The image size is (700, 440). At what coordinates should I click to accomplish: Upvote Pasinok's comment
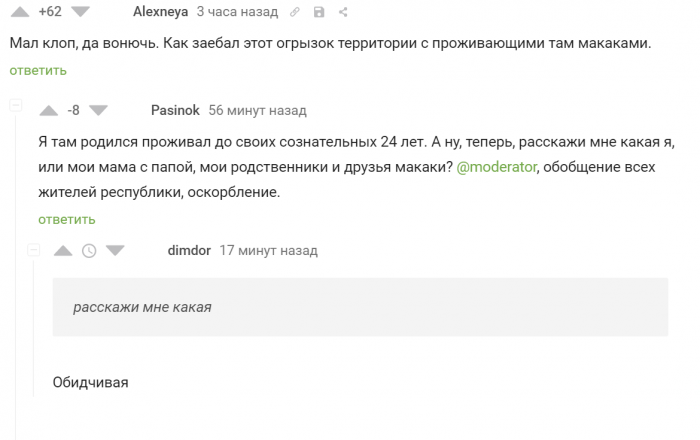pos(49,110)
